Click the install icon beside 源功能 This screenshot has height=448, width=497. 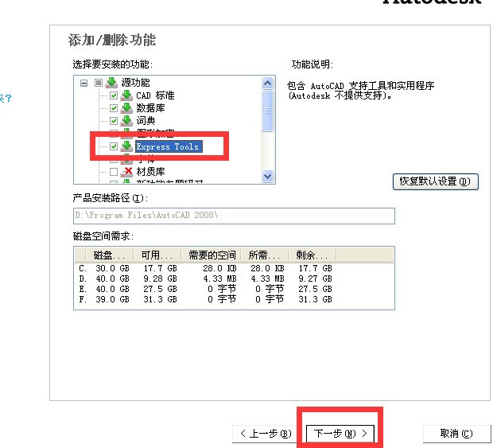111,83
